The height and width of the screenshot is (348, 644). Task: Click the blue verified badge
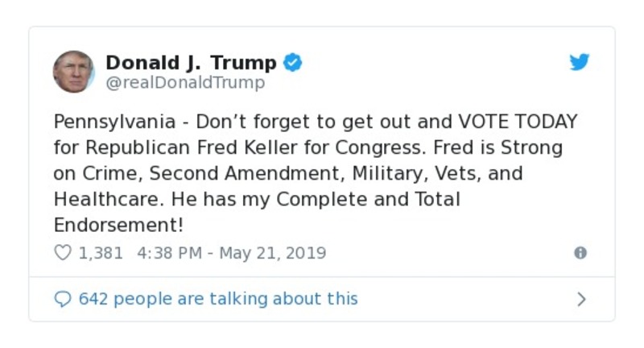[x=292, y=62]
